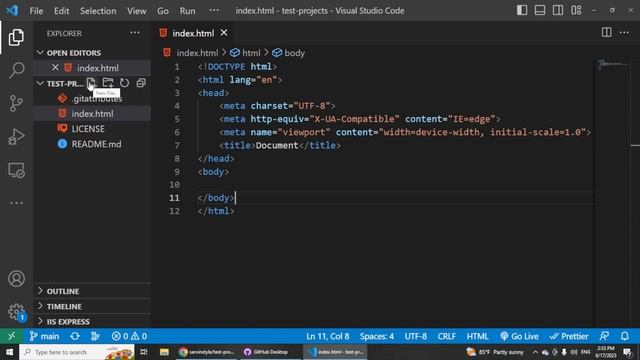Open the Manage gear icon
The image size is (640, 360).
(16, 312)
